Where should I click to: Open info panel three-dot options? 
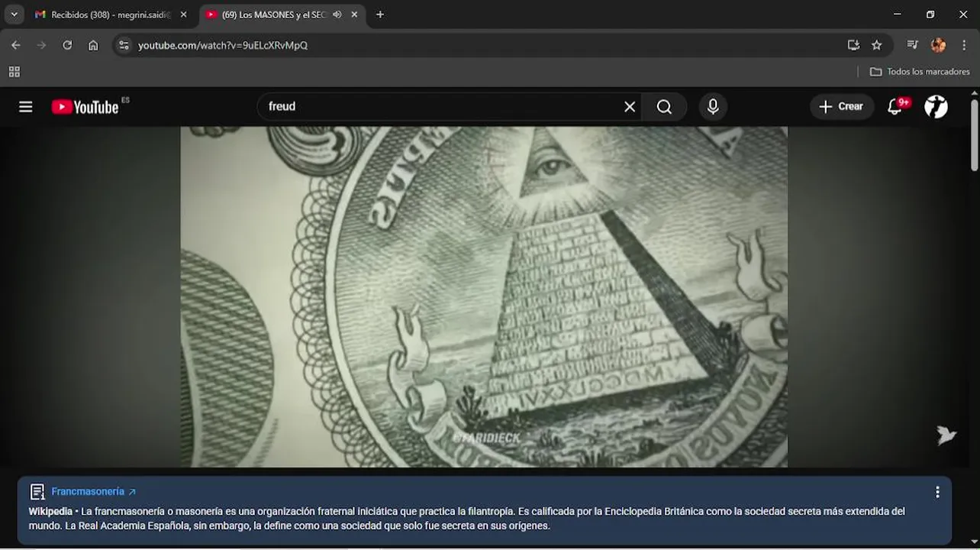pyautogui.click(x=937, y=492)
